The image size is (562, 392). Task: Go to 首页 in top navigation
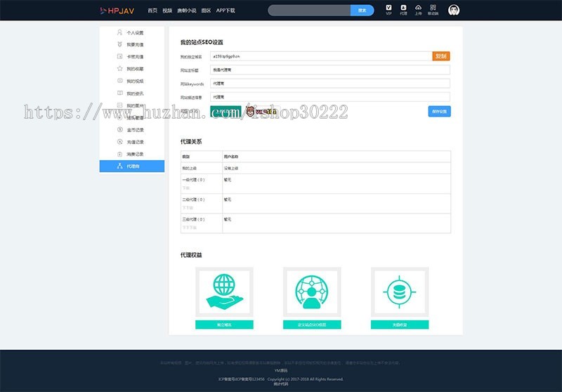pos(152,11)
